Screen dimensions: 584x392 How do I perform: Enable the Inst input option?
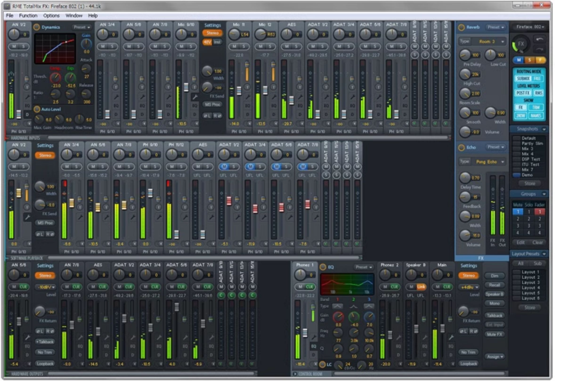click(217, 42)
